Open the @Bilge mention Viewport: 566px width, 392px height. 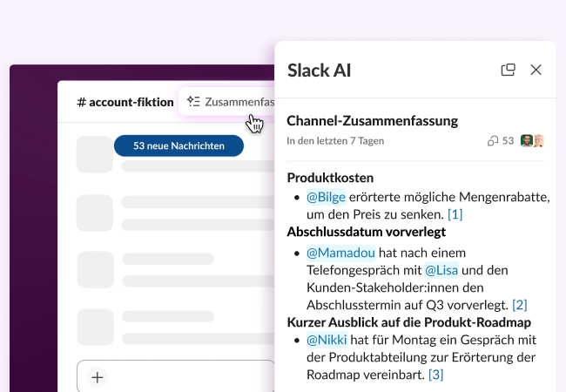[x=327, y=197]
